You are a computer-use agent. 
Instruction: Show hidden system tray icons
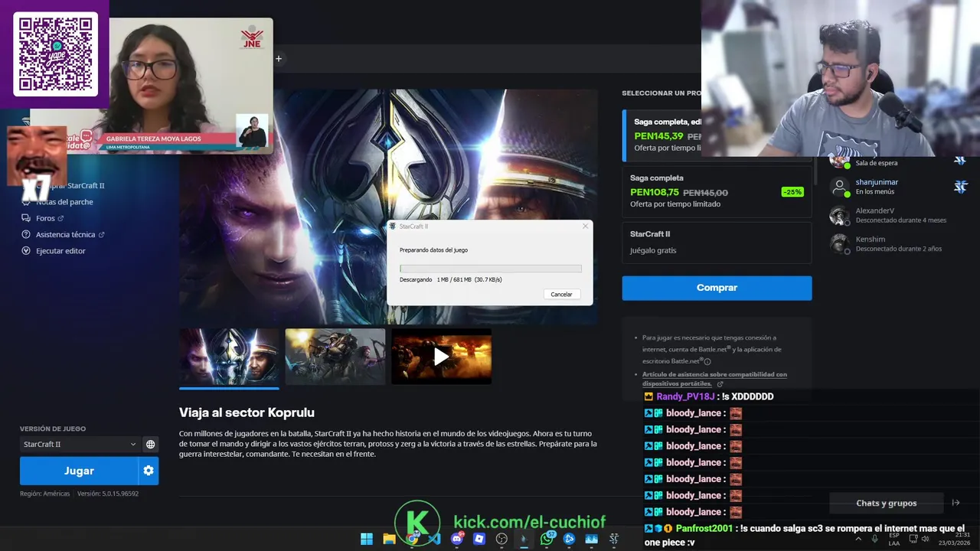tap(857, 539)
